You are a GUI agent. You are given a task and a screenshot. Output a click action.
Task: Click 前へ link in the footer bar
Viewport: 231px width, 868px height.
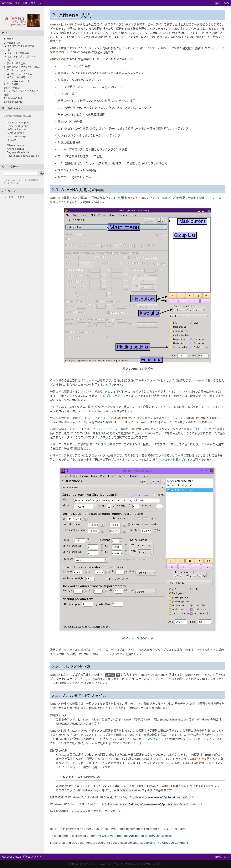(x=218, y=856)
